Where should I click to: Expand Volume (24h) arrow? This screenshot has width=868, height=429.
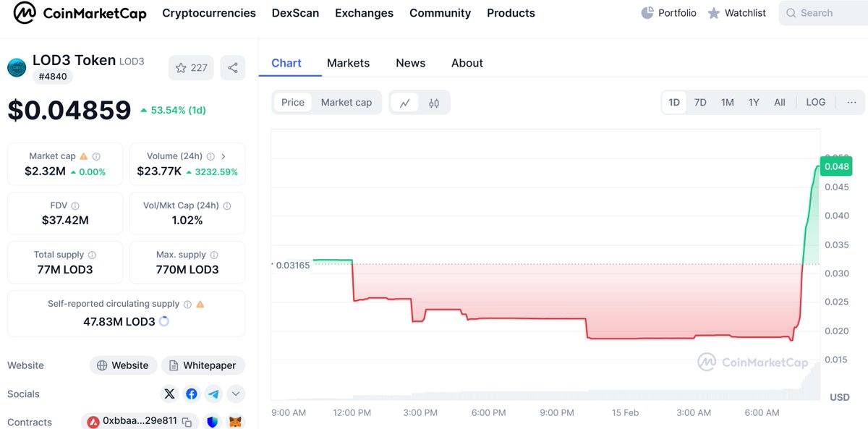coord(224,156)
